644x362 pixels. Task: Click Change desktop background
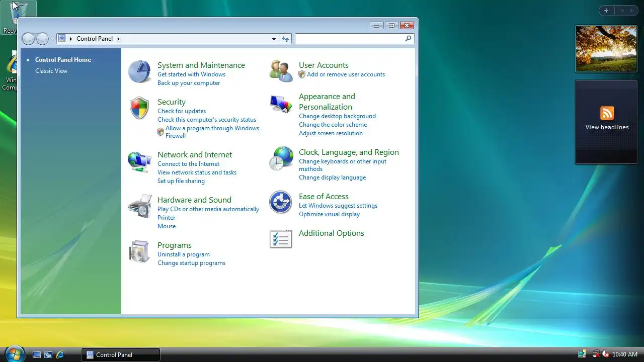pyautogui.click(x=337, y=116)
